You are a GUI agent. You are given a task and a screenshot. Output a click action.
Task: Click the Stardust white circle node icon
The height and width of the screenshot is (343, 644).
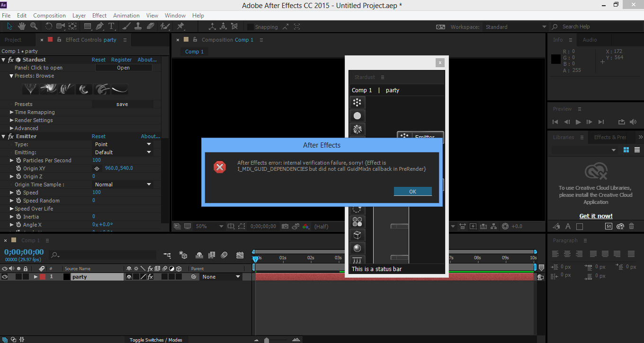(x=357, y=115)
